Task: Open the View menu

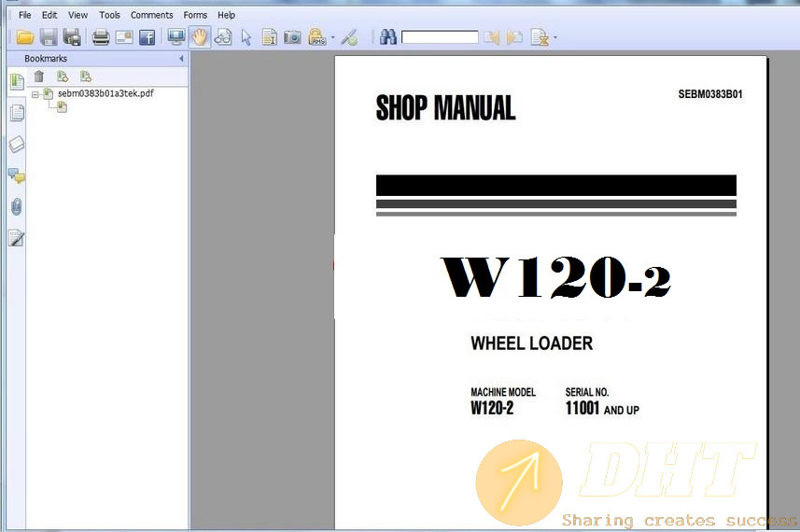Action: coord(78,15)
